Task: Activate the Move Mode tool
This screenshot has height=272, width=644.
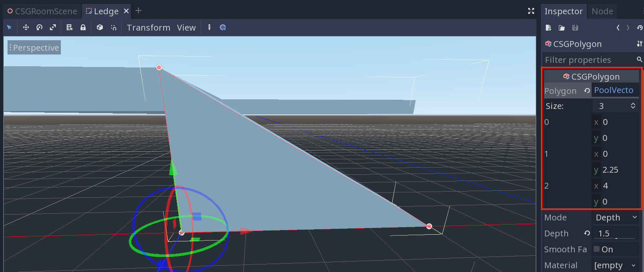Action: pyautogui.click(x=26, y=28)
